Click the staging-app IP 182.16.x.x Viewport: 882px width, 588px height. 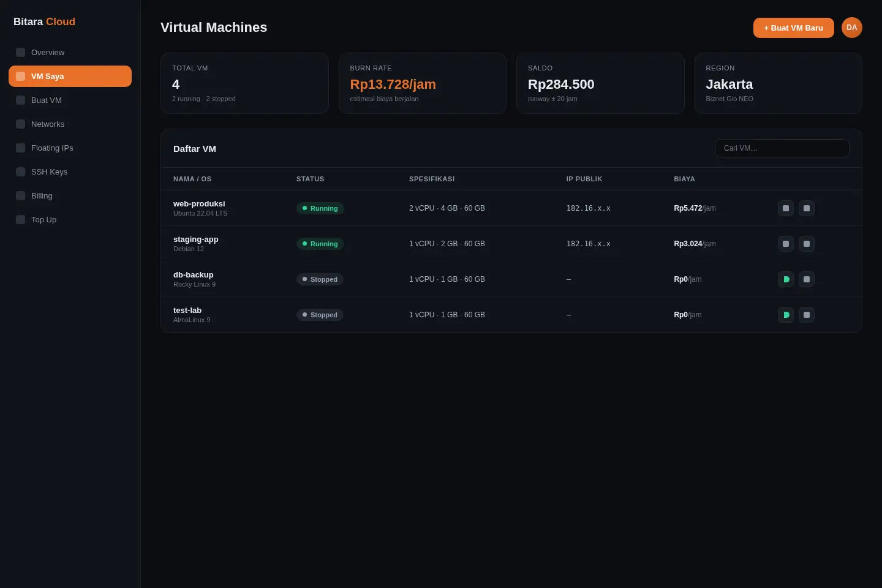pos(589,244)
